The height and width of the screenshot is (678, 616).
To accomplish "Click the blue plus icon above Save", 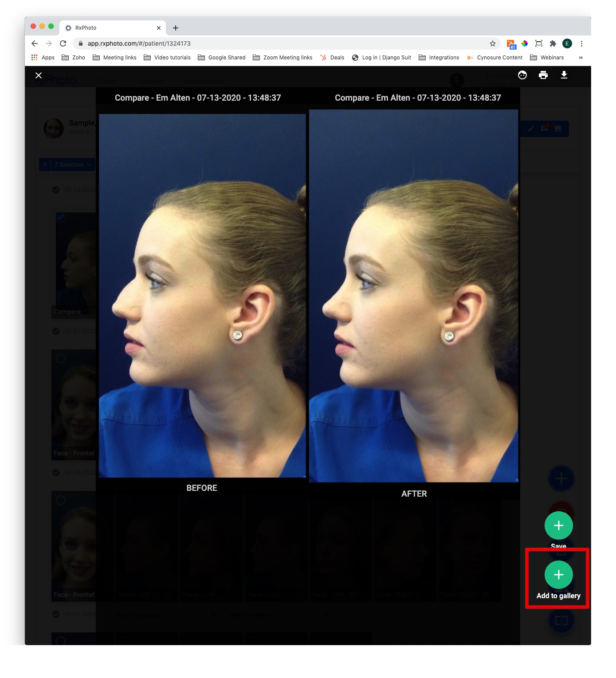I will [561, 478].
